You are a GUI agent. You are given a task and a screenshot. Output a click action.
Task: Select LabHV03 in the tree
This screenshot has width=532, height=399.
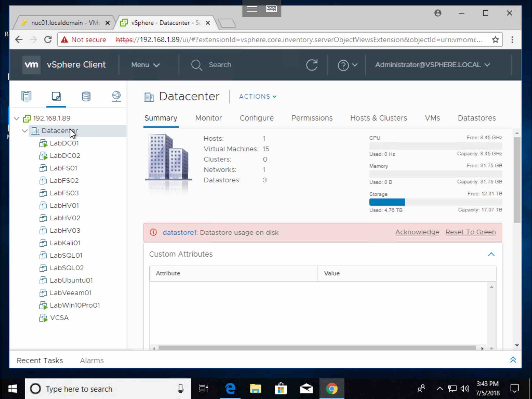click(65, 230)
